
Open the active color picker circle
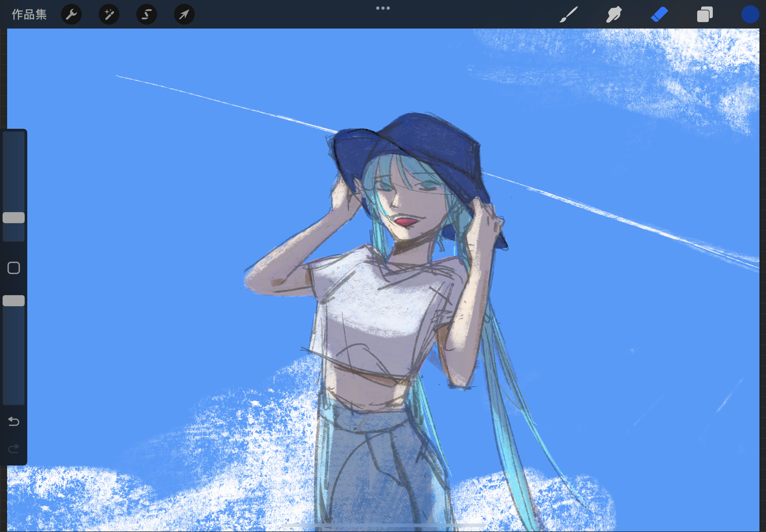pyautogui.click(x=750, y=14)
